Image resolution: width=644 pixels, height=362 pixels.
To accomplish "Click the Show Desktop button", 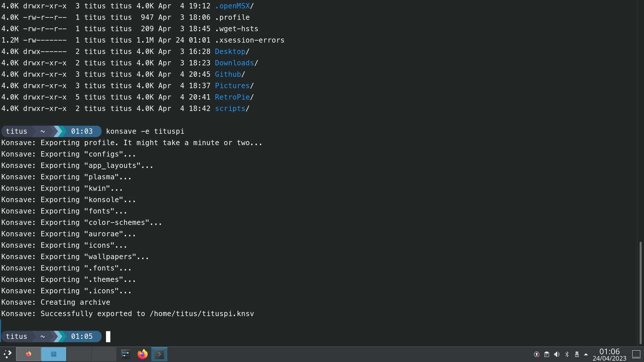I will pos(636,354).
